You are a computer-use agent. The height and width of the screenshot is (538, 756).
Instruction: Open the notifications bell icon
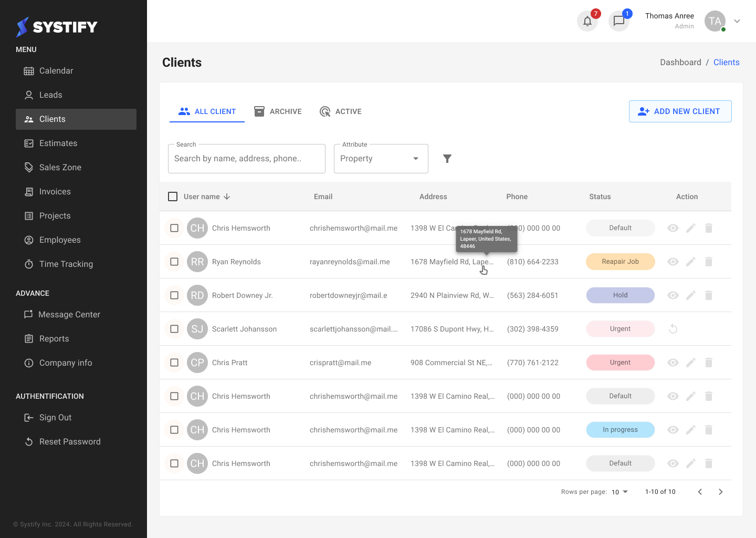[587, 21]
